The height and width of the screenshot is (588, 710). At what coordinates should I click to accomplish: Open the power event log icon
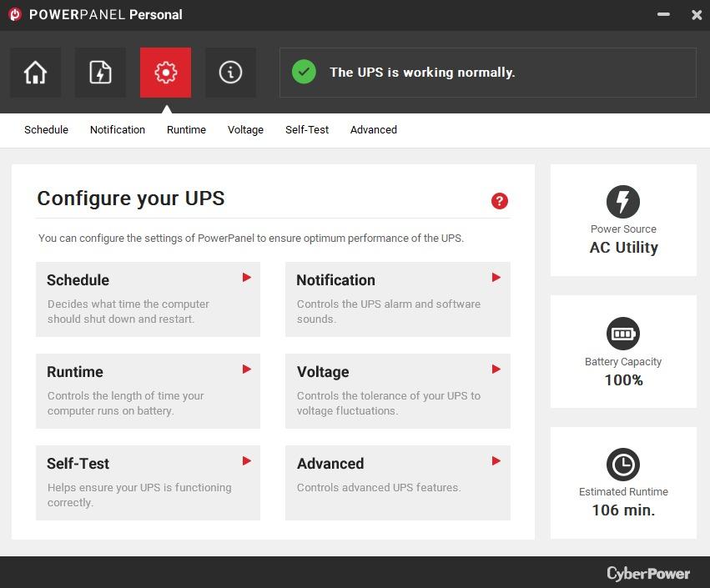click(x=100, y=73)
